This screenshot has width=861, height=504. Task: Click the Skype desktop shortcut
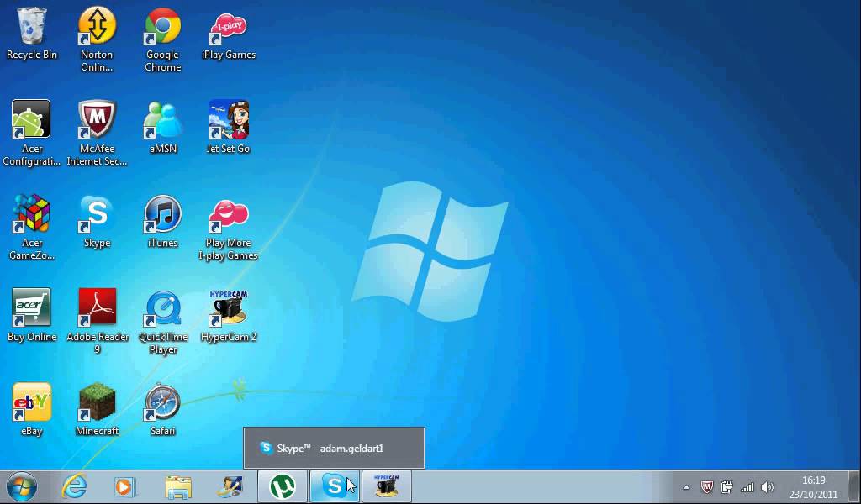[x=97, y=221]
